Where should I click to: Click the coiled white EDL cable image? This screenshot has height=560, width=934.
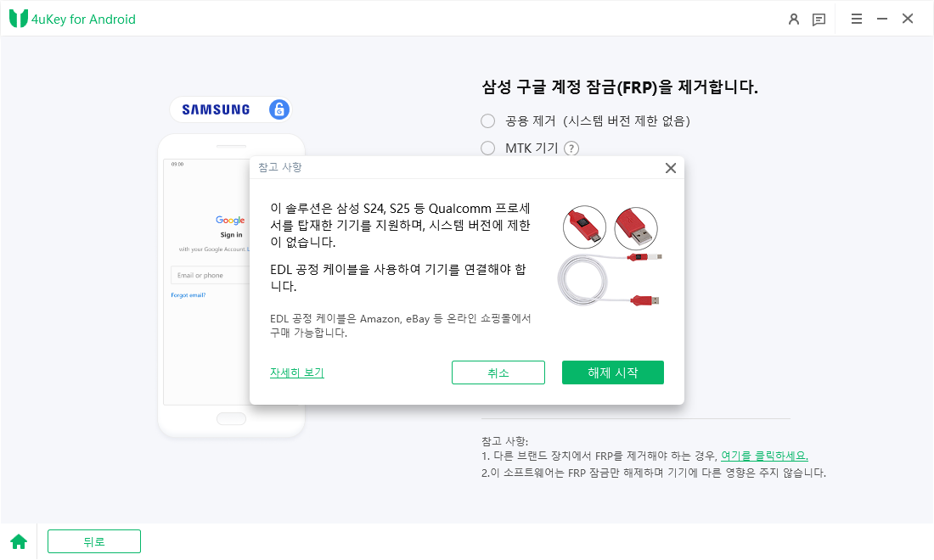click(610, 279)
